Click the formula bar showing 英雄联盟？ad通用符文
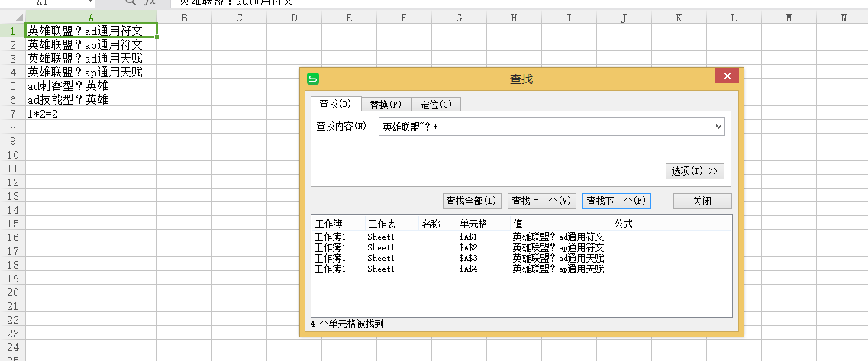This screenshot has height=361, width=868. tap(519, 3)
